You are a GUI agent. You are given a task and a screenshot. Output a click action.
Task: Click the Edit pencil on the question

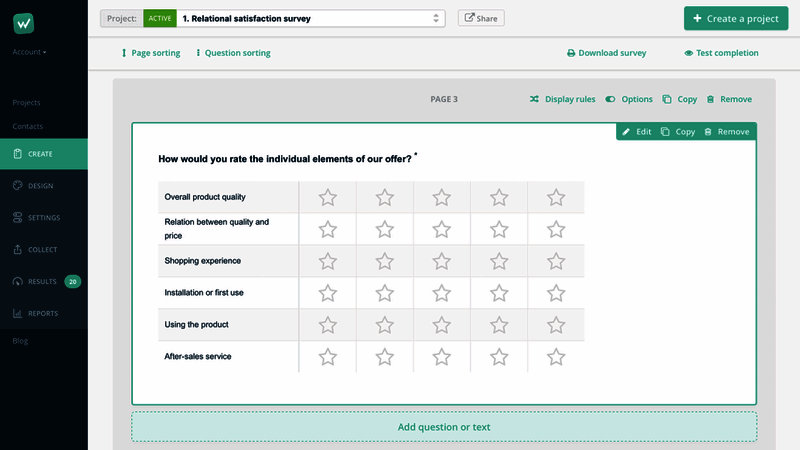point(627,132)
